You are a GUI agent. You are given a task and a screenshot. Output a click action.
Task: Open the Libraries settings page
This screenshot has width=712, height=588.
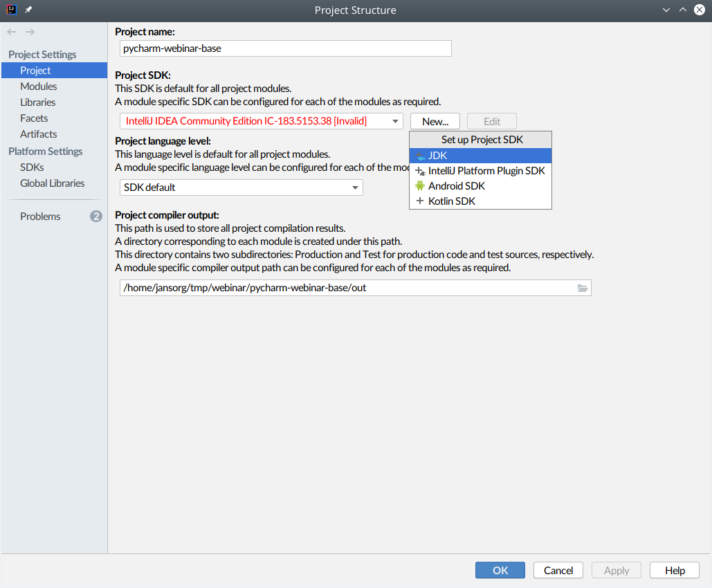pyautogui.click(x=55, y=102)
